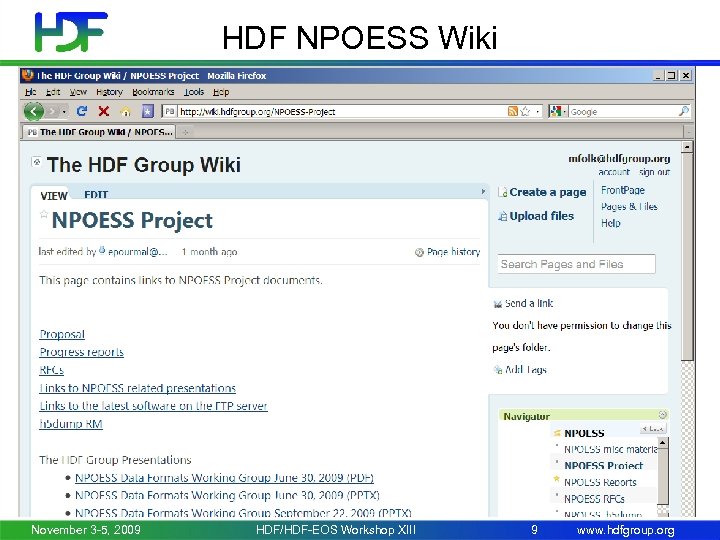This screenshot has width=720, height=540.
Task: Click the Upload files icon
Action: [503, 216]
